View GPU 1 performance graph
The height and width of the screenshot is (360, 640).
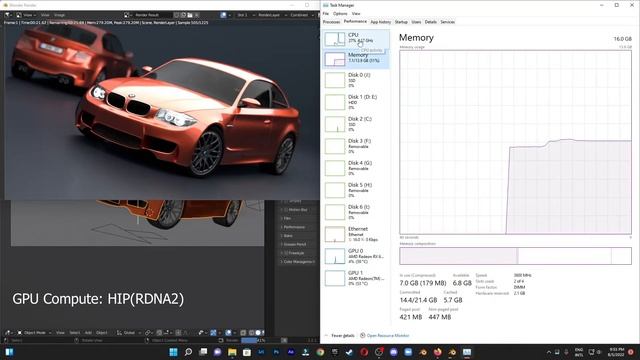click(x=356, y=278)
